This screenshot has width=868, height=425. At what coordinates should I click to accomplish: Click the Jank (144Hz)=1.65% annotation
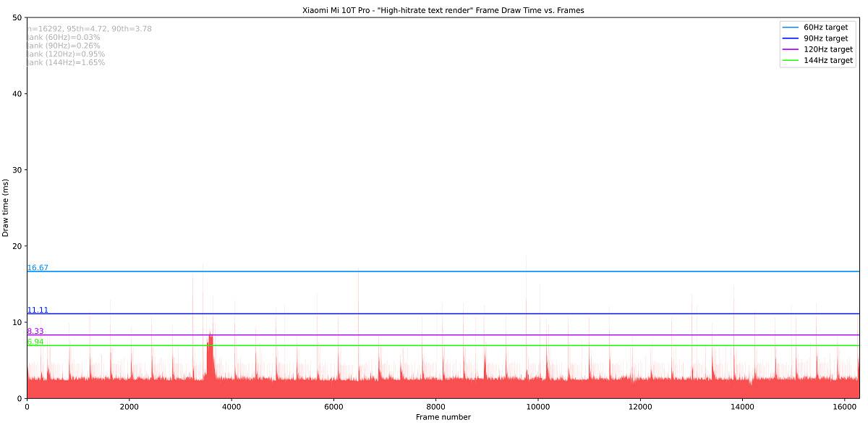[66, 62]
